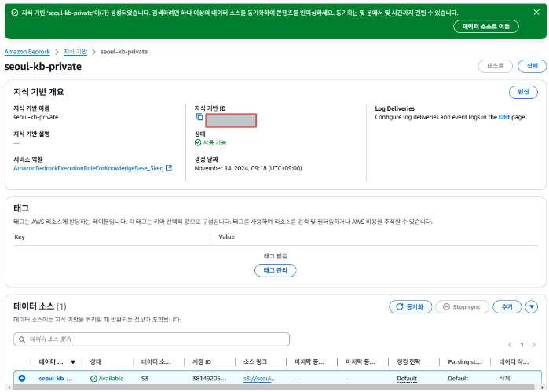
Task: Click the Stop sync button
Action: [x=462, y=306]
